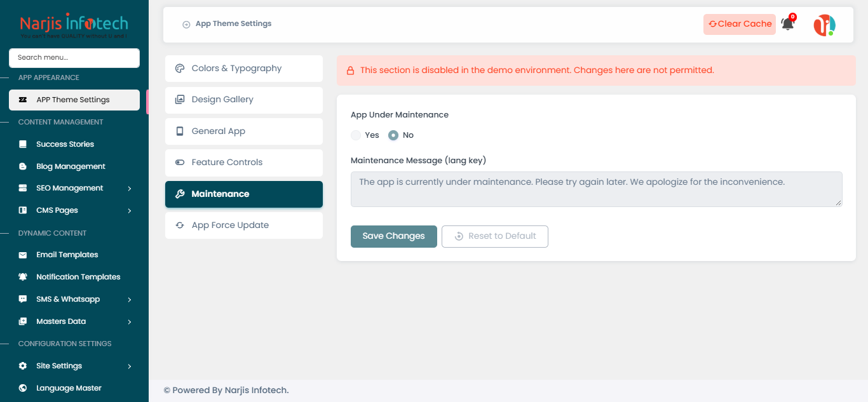The height and width of the screenshot is (402, 868).
Task: Go to the App Force Update tab
Action: (x=244, y=225)
